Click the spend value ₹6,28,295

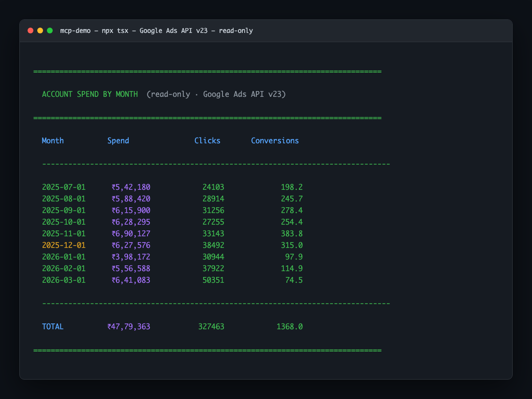coord(131,222)
